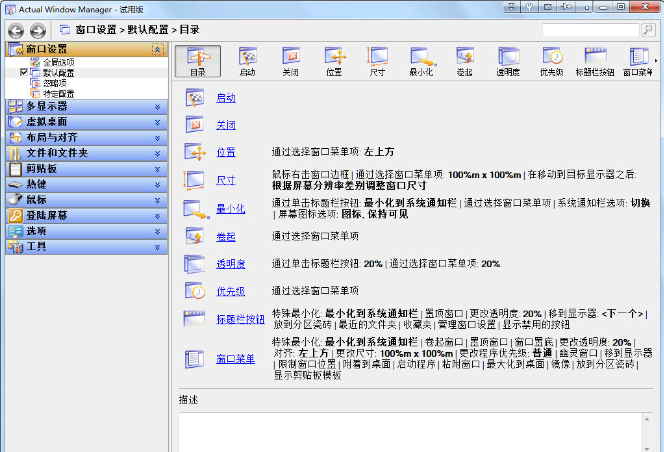Image resolution: width=664 pixels, height=452 pixels.
Task: Expand the 热键 section
Action: tap(87, 184)
